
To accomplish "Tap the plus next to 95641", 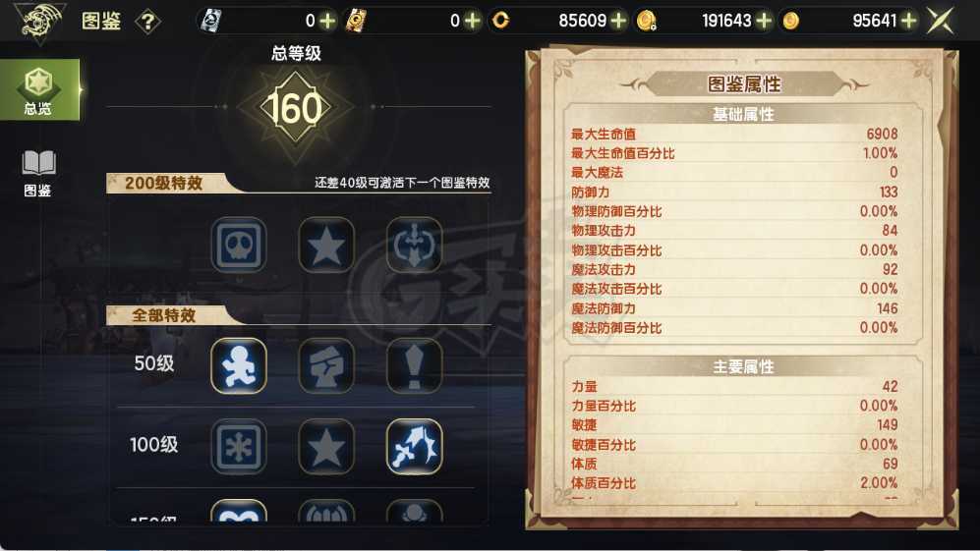I will coord(909,22).
